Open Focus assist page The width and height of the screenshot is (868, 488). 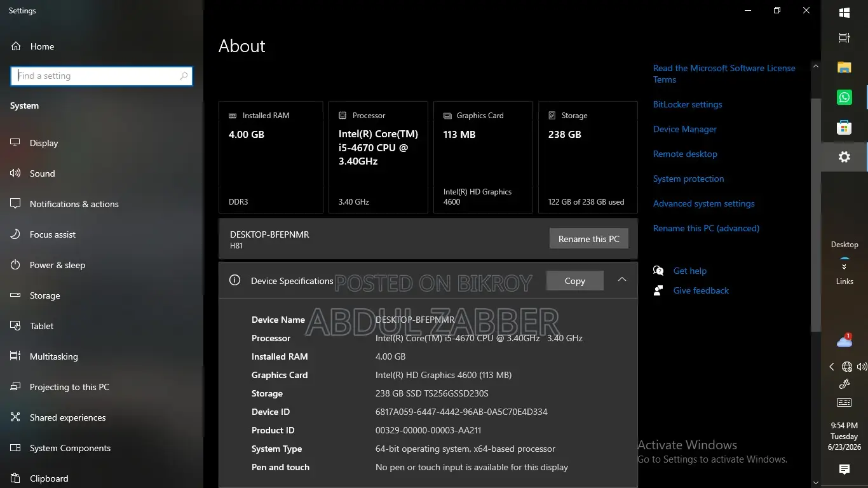tap(53, 234)
